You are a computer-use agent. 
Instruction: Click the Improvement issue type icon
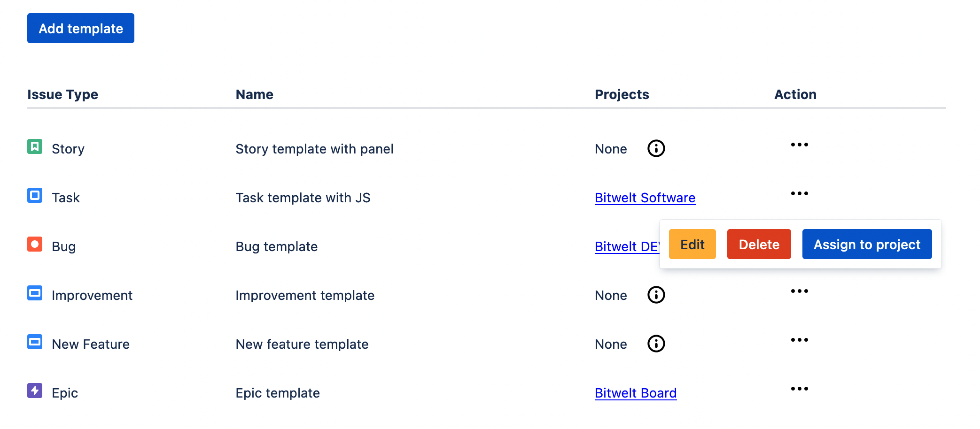[x=35, y=293]
